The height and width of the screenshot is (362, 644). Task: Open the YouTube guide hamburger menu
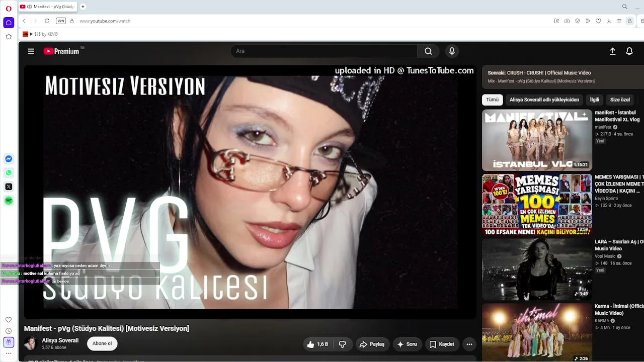31,51
